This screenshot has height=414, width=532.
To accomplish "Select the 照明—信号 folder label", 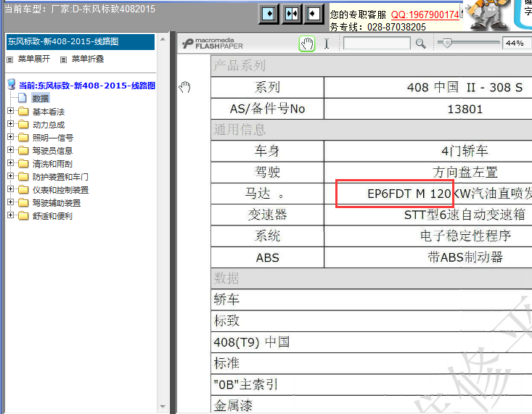I will [x=52, y=138].
